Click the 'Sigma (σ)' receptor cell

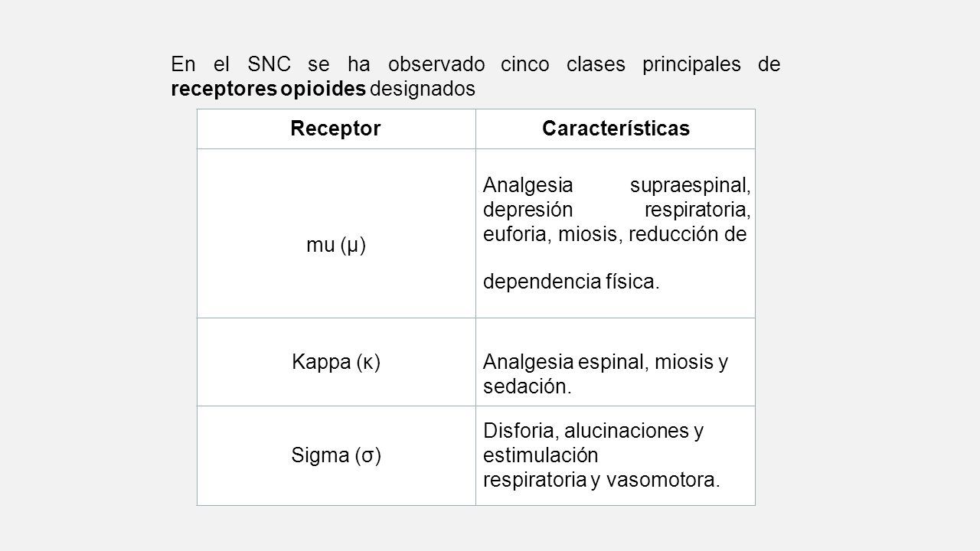pos(336,455)
